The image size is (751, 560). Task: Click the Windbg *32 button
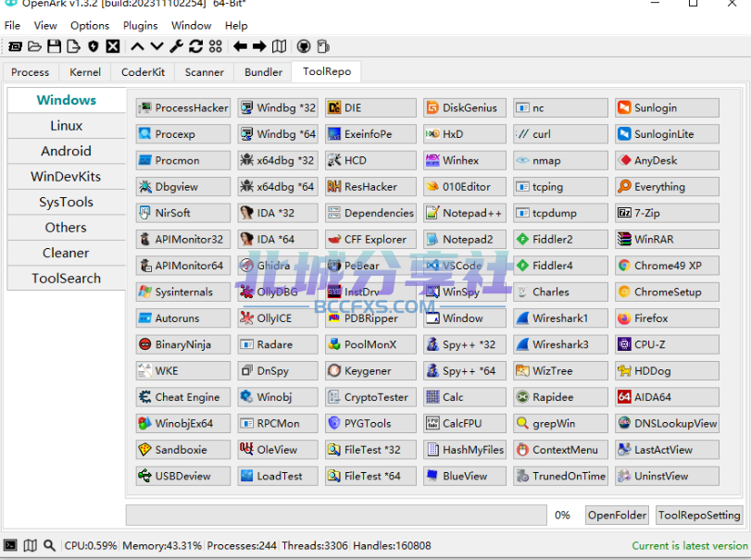278,107
